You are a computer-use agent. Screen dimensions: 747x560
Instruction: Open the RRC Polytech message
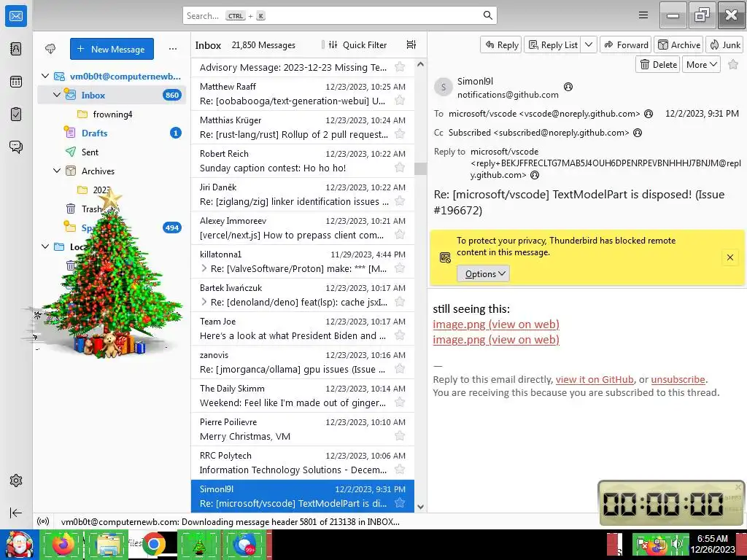303,462
